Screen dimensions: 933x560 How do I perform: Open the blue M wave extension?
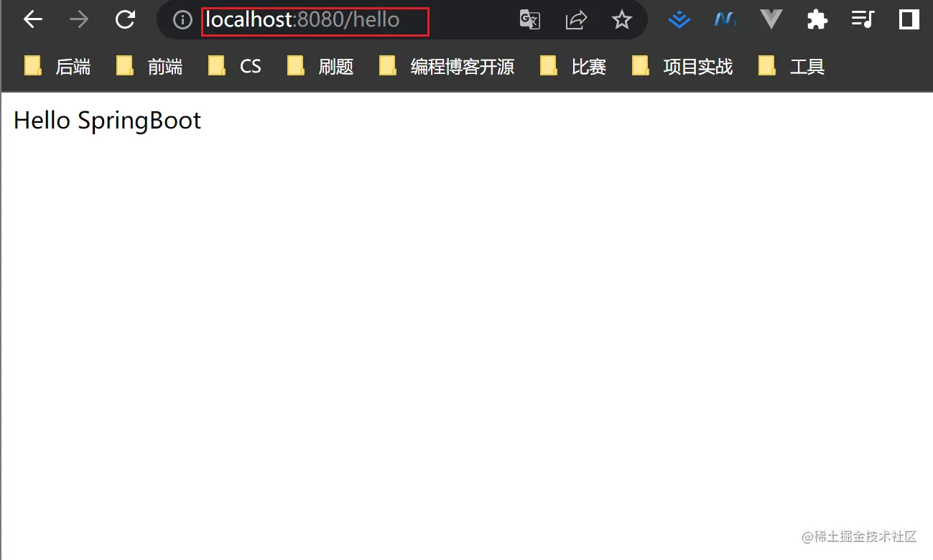(725, 20)
